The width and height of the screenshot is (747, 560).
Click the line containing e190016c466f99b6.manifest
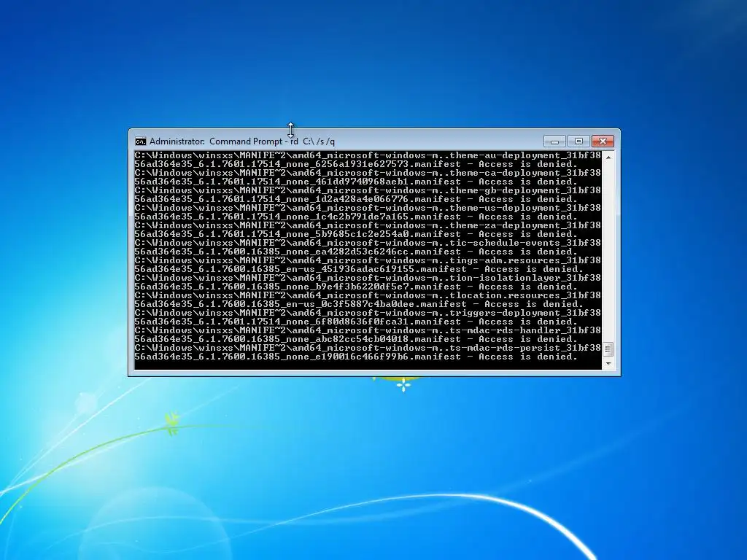pos(356,357)
